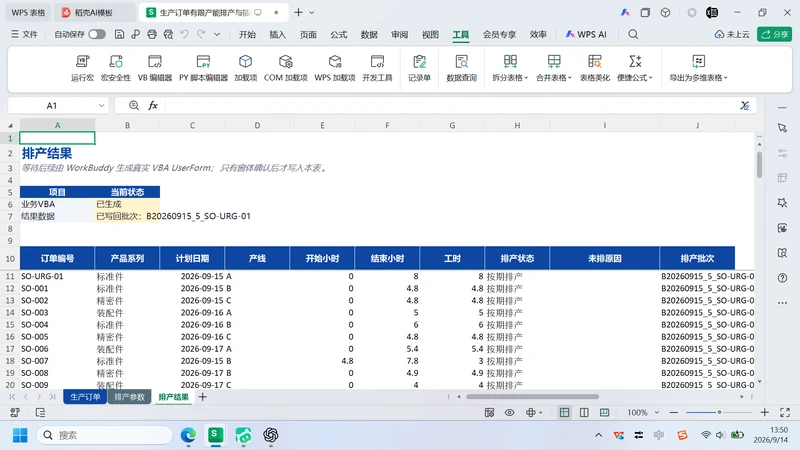
Task: Click the fx insert function icon
Action: coord(153,105)
